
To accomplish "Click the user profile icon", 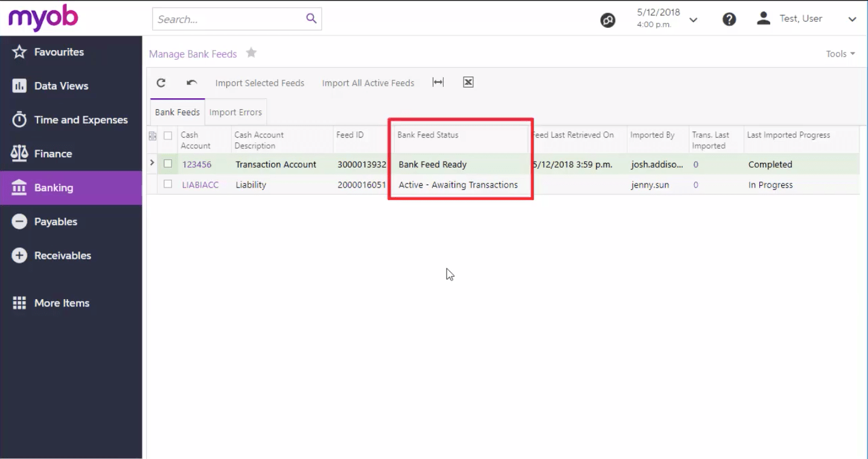I will [x=763, y=18].
